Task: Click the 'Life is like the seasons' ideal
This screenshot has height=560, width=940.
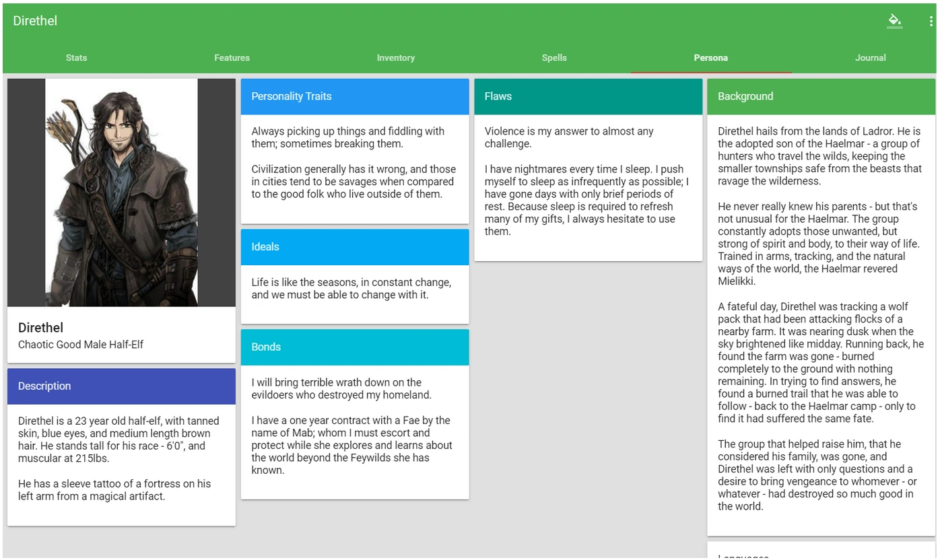Action: coord(351,289)
